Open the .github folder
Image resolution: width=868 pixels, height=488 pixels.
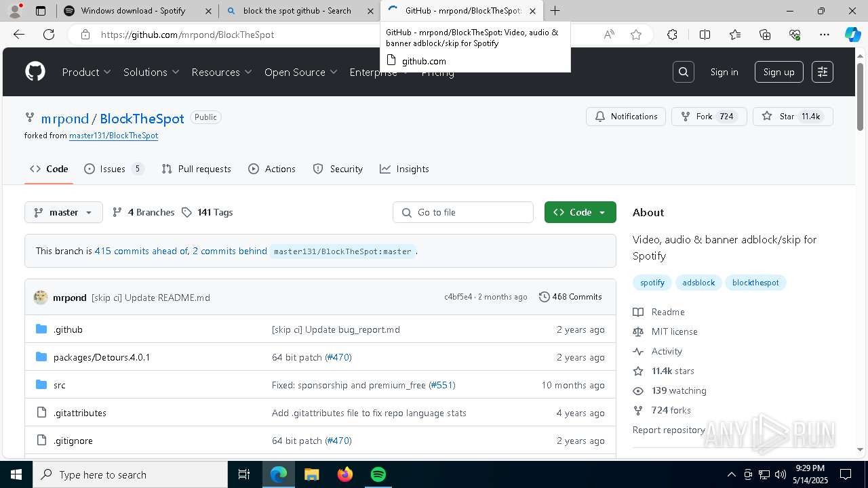click(68, 329)
